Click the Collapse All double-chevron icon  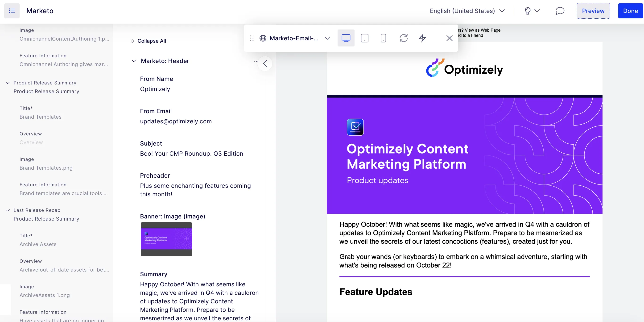[x=132, y=41]
